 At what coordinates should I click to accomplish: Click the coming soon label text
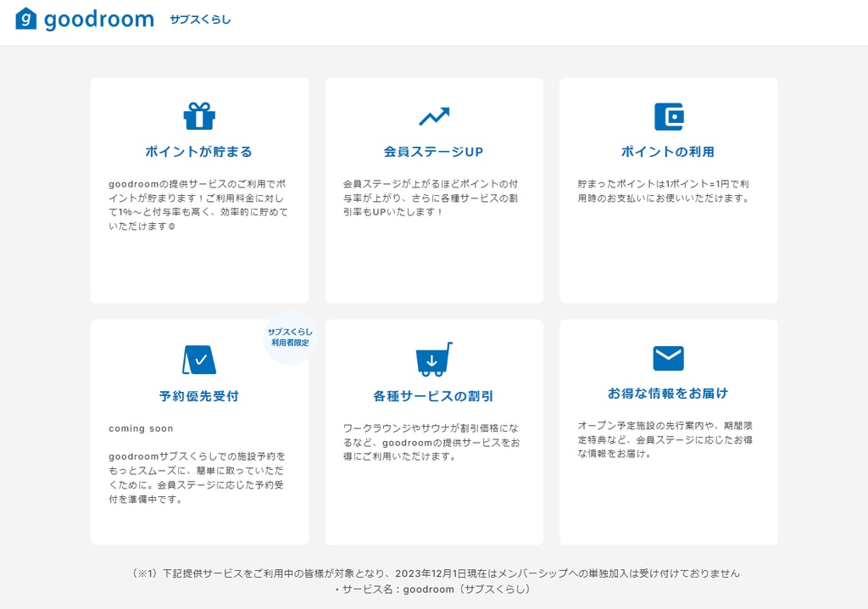tap(141, 429)
